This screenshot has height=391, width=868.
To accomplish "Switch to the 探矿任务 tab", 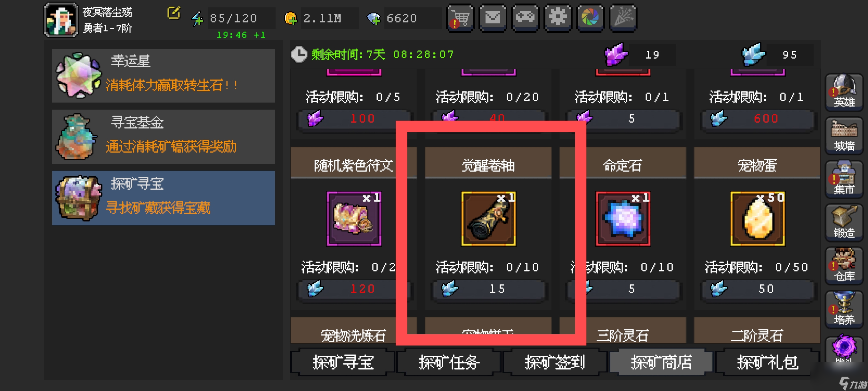I will [x=449, y=363].
